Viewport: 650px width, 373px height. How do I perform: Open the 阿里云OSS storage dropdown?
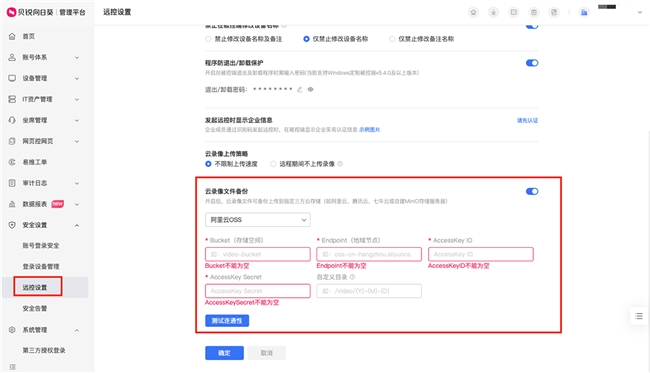257,220
